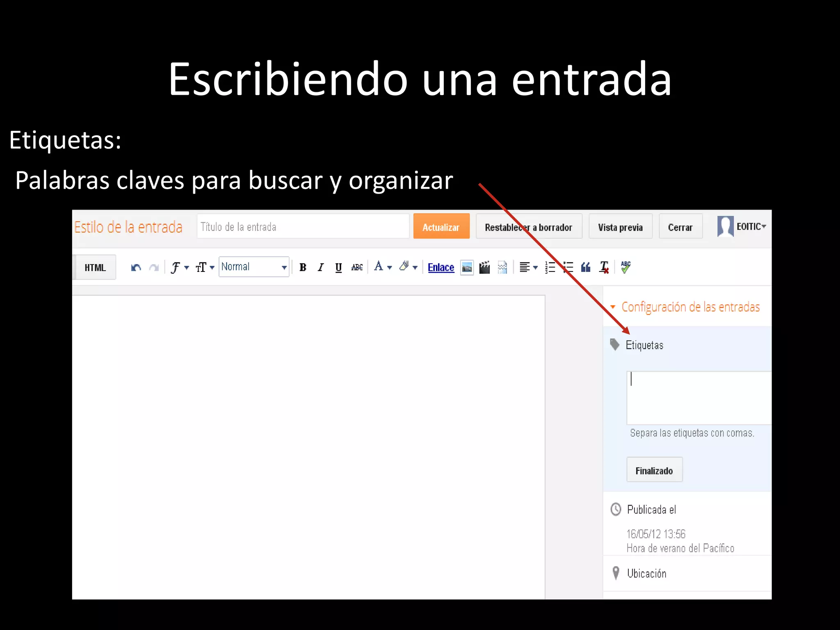840x630 pixels.
Task: Open the Publicada el schedule section
Action: point(651,509)
